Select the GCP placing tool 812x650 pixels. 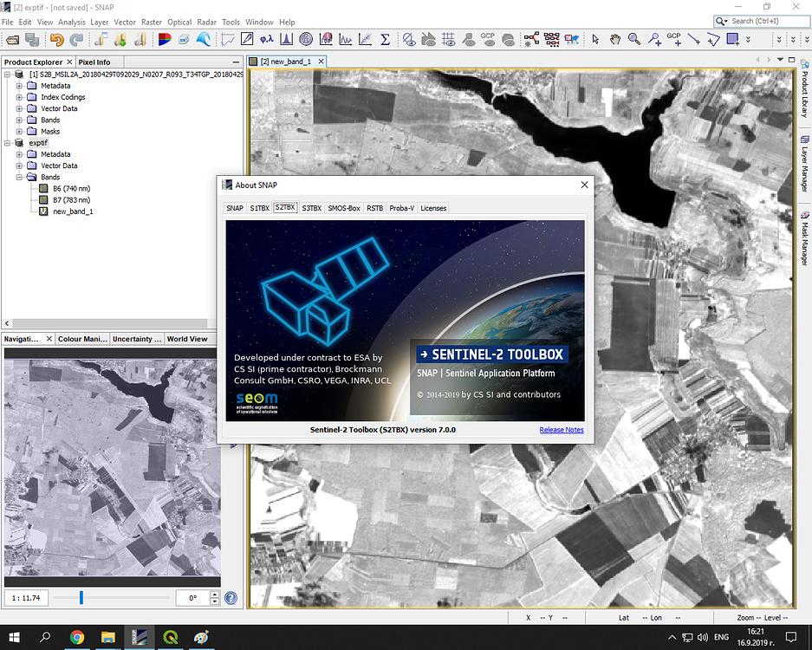(676, 39)
